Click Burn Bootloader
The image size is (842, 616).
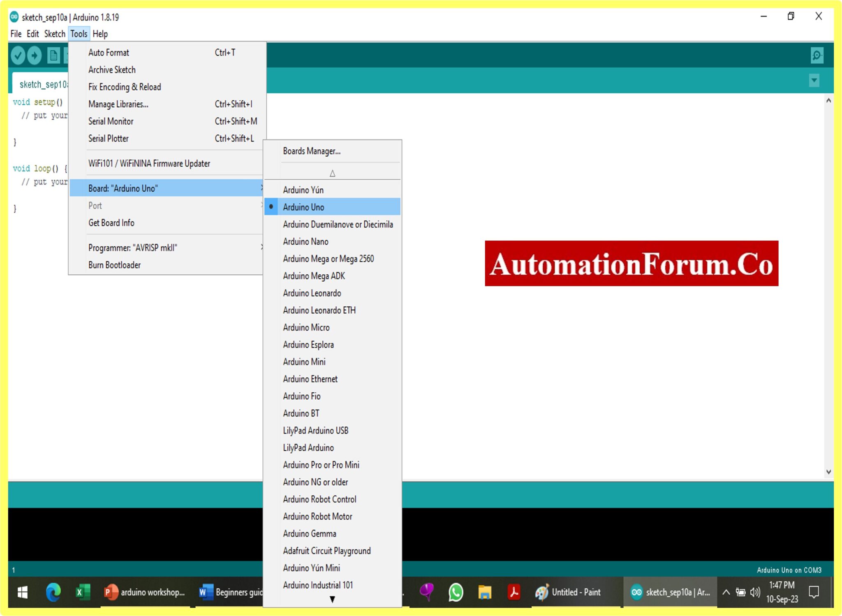pos(167,265)
